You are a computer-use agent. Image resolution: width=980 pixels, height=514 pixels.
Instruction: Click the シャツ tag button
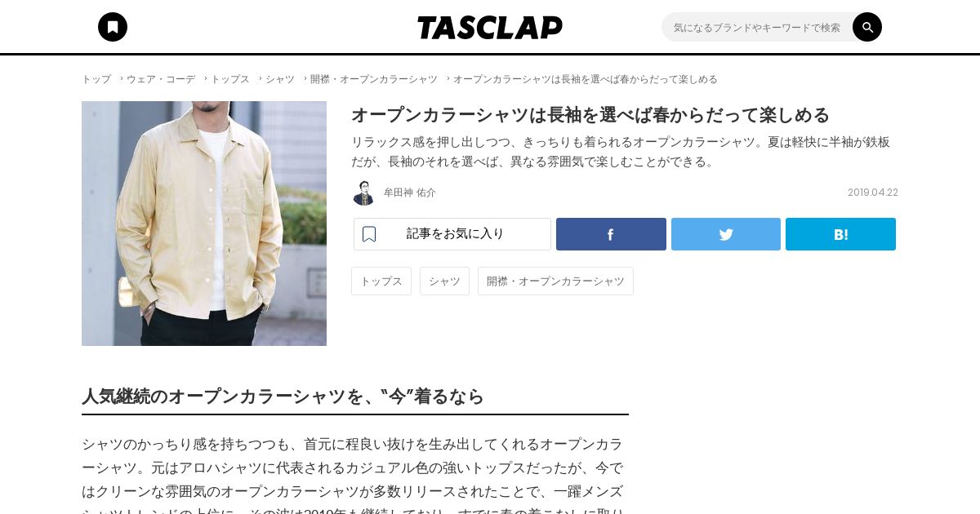coord(444,281)
